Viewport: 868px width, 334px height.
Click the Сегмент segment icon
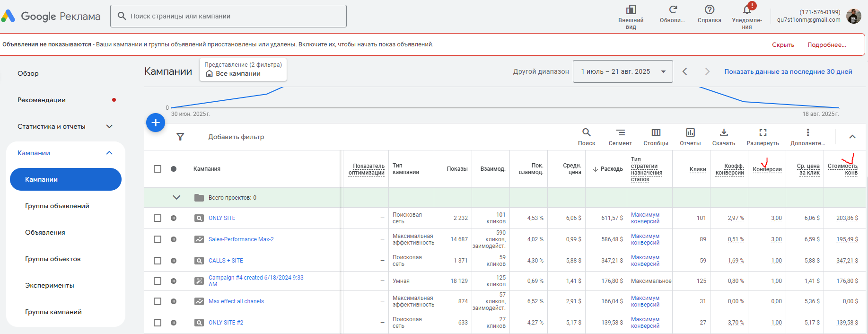click(x=620, y=133)
